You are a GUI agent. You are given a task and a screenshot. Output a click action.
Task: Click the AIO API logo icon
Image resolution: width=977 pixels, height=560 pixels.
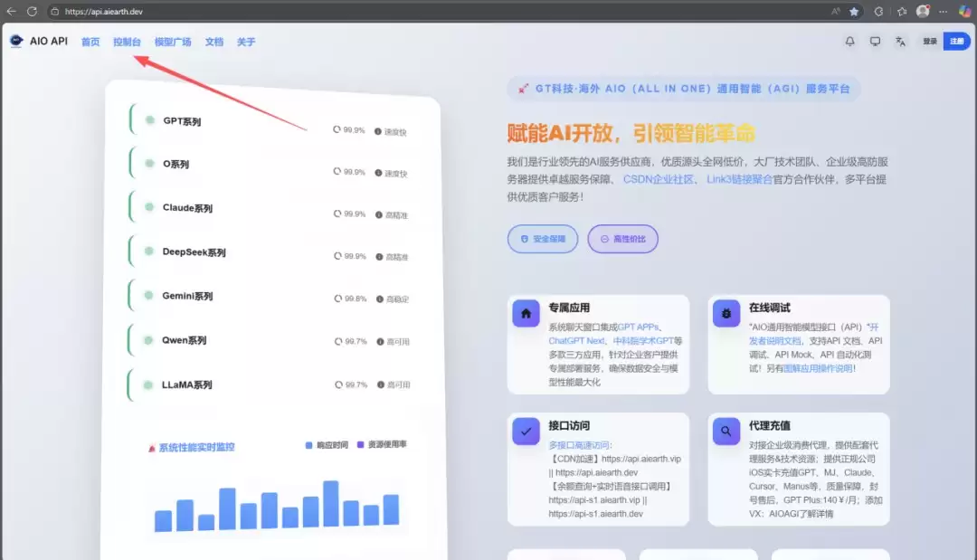pos(16,41)
